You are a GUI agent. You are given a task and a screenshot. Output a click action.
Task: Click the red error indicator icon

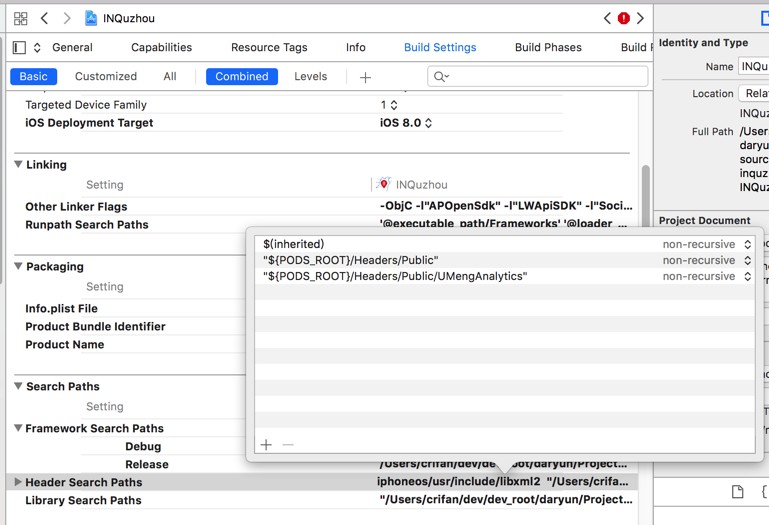click(623, 19)
